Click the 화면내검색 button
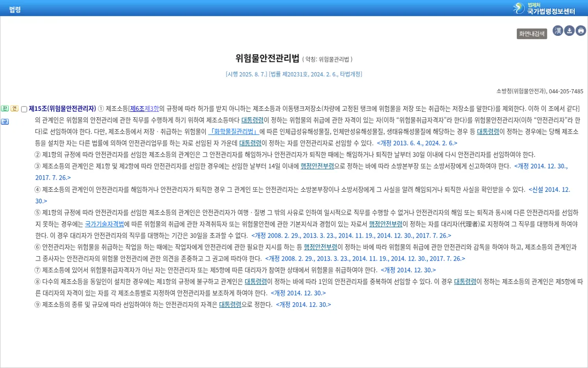The height and width of the screenshot is (368, 588). 532,33
